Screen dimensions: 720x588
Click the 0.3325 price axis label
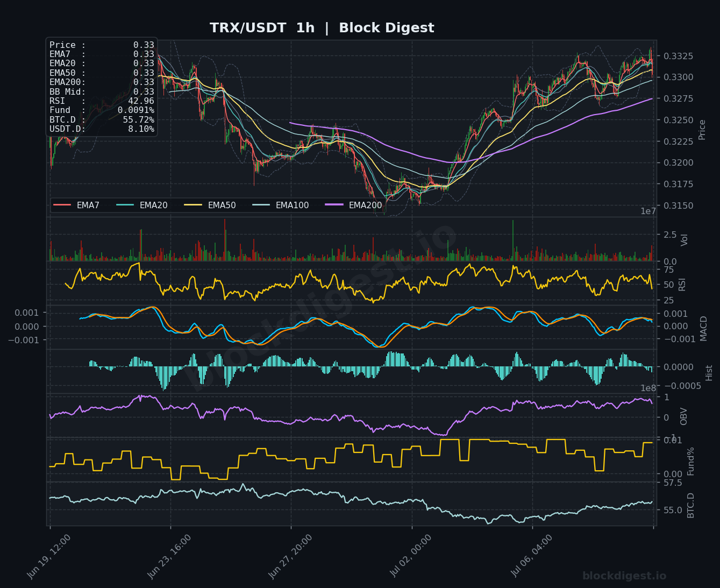pyautogui.click(x=678, y=56)
